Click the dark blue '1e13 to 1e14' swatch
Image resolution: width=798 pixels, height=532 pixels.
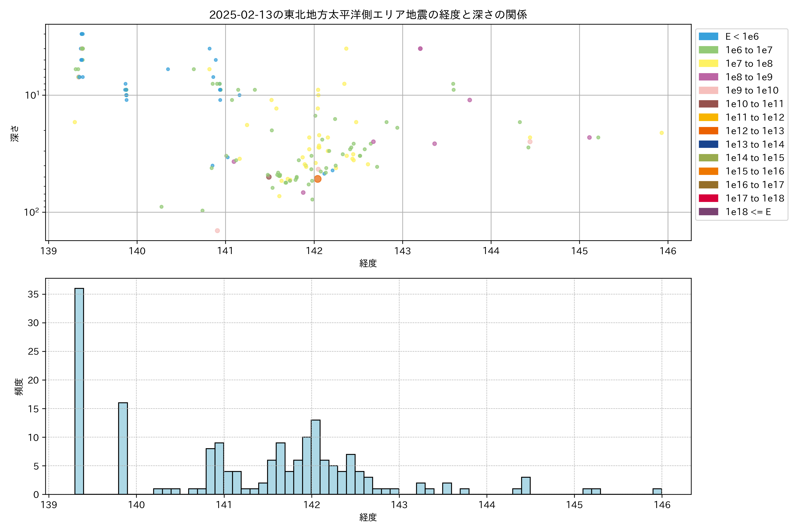tap(708, 144)
